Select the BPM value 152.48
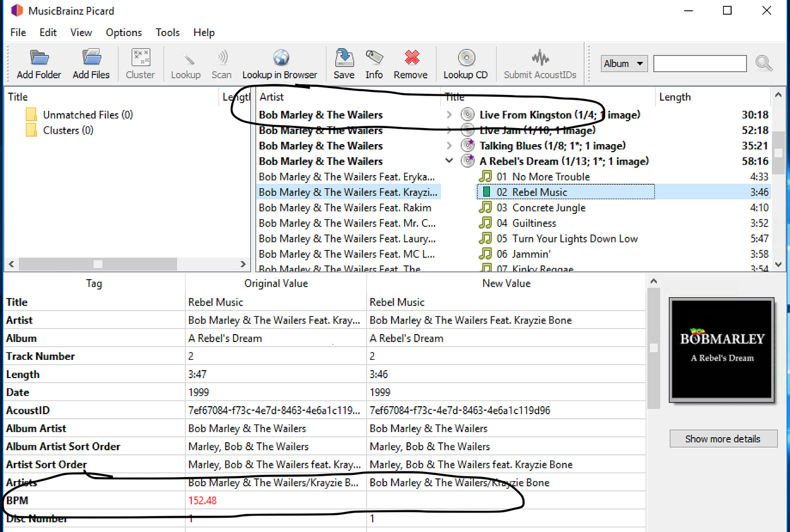Screen dimensions: 790x532 tap(203, 501)
